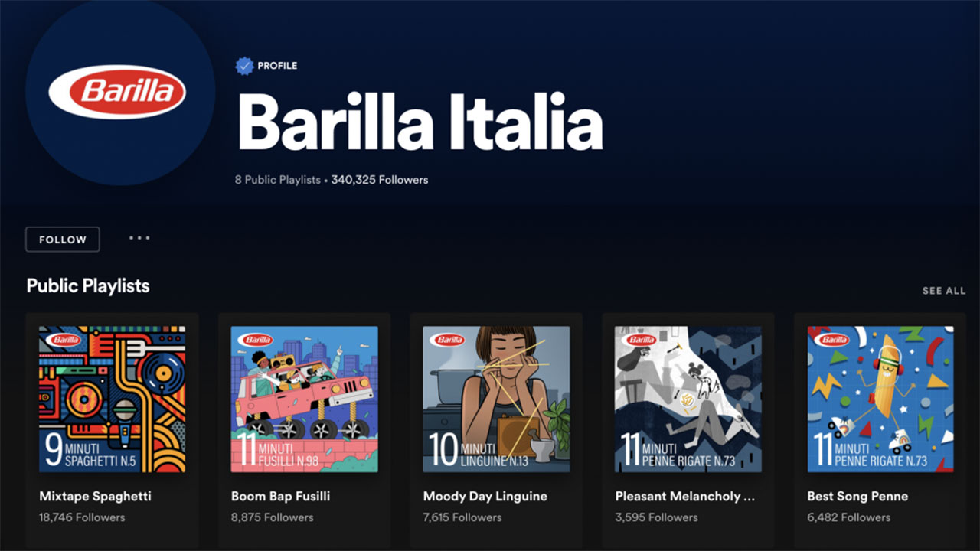Open the Mixtape Spaghetti cover art

click(113, 399)
